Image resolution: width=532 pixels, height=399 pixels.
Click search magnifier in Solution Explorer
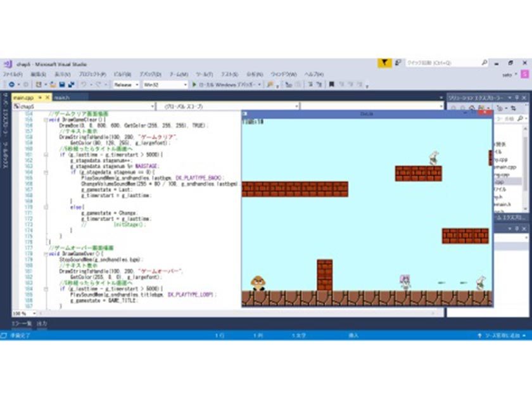tap(520, 118)
